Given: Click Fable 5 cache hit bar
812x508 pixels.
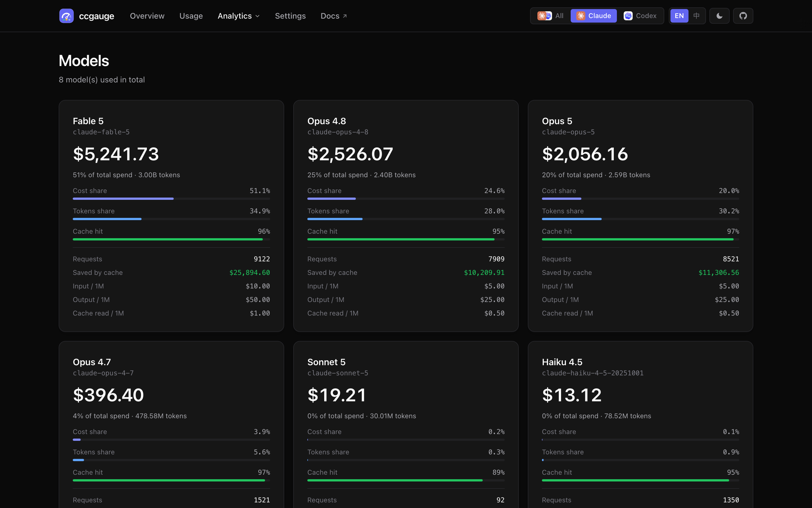Looking at the screenshot, I should [x=171, y=239].
